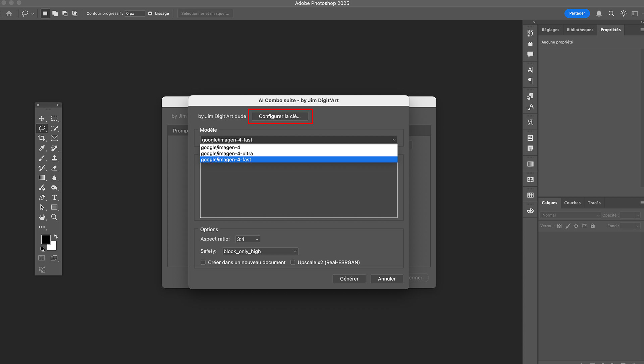Enable Créer dans un nouveau document
This screenshot has height=364, width=644.
point(203,262)
